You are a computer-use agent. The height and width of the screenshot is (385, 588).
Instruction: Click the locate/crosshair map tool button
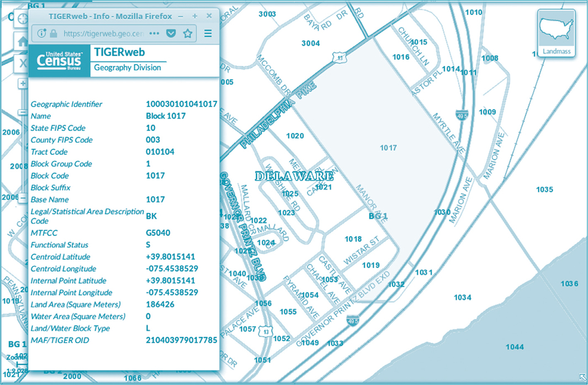(23, 18)
